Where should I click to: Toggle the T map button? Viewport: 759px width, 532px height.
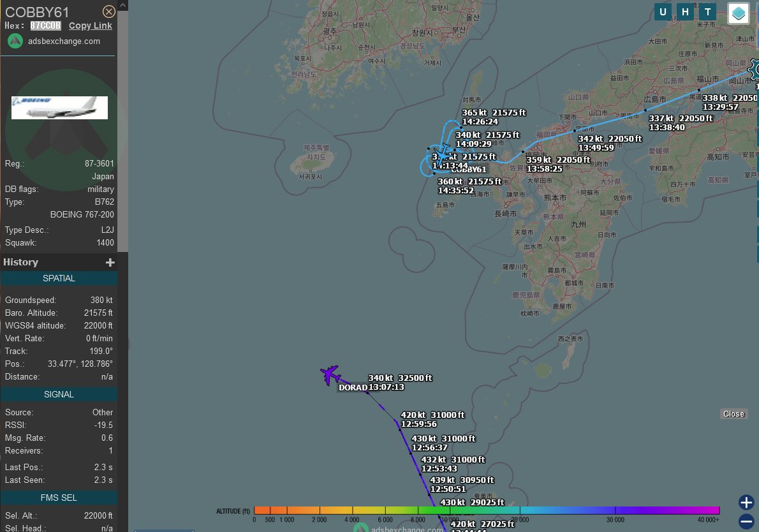707,12
